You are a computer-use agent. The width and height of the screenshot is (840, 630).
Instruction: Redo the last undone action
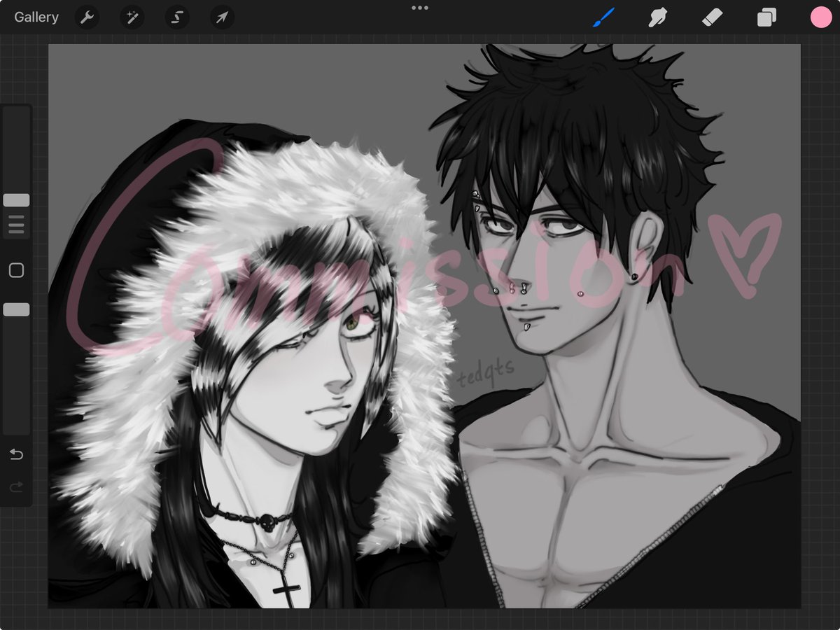tap(16, 486)
